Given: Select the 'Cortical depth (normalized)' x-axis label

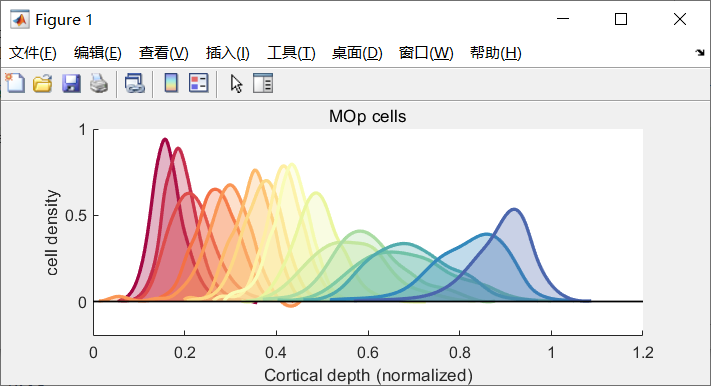Looking at the screenshot, I should pos(368,375).
